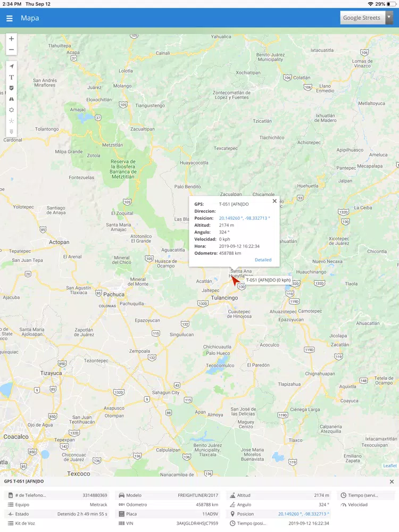Toggle the navigation arrow tool
The height and width of the screenshot is (532, 399).
pos(11,66)
